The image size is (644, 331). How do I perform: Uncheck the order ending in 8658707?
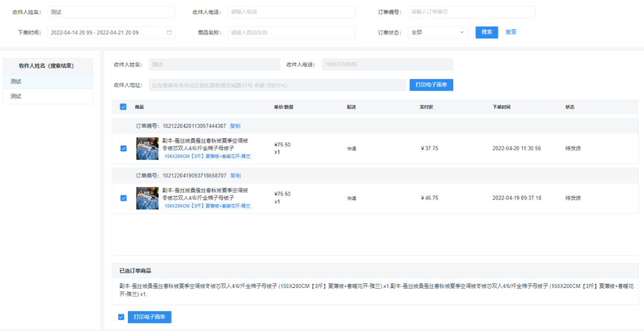[x=123, y=198]
